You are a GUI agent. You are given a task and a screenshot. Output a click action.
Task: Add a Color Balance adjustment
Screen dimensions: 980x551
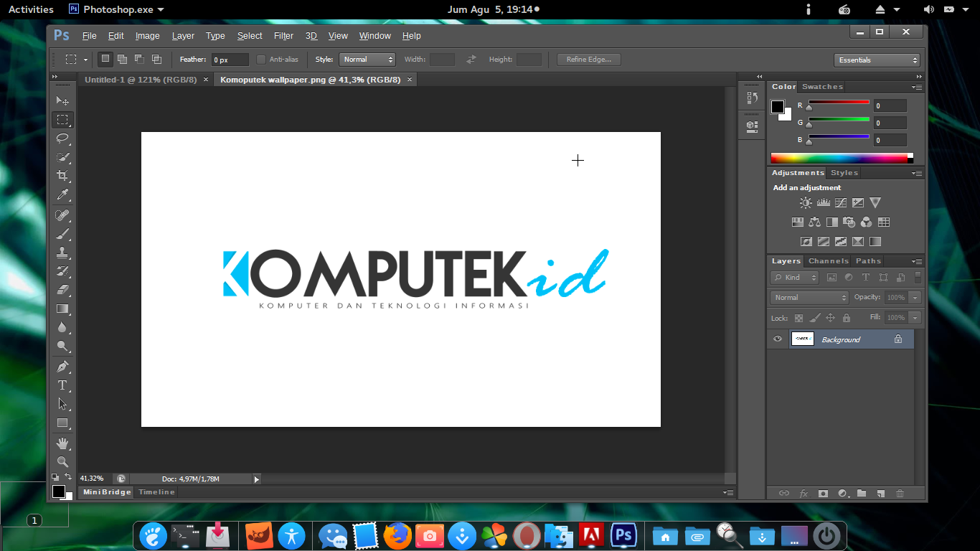[x=814, y=222]
